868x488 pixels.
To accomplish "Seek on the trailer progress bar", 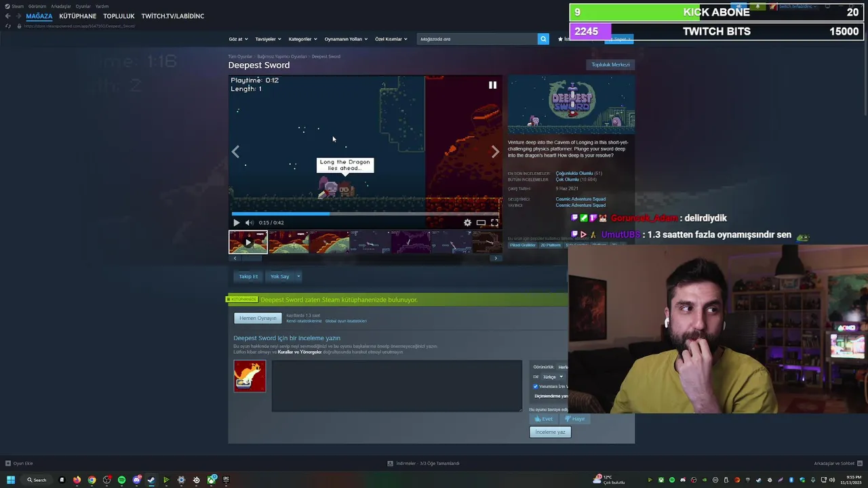I will coord(365,213).
